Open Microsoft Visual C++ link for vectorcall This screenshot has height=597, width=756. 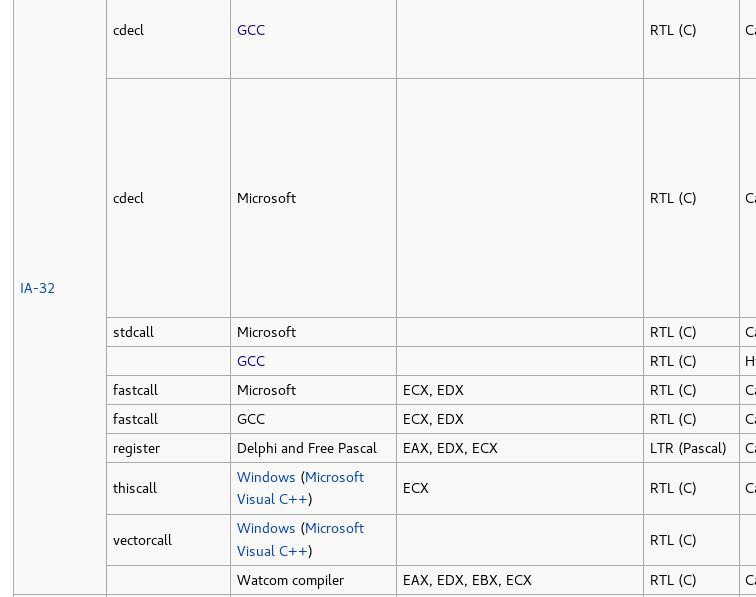334,528
